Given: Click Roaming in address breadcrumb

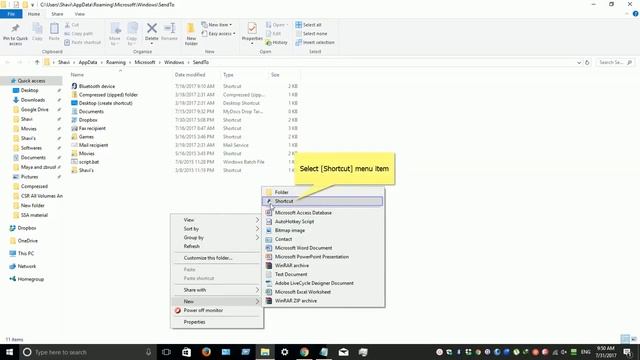Looking at the screenshot, I should [x=116, y=62].
